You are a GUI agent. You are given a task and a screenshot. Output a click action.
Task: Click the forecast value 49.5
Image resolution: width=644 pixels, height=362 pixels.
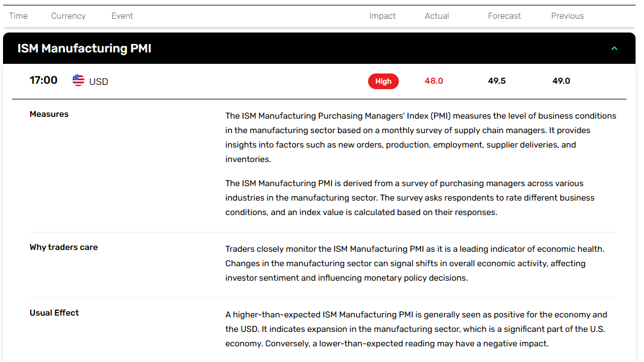(496, 81)
